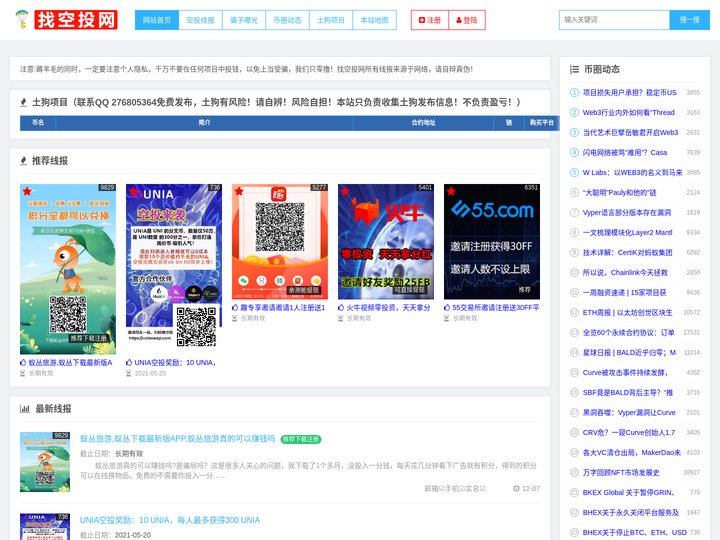
Task: Open sidebar article 闪电网络被骂"难用"? Casa
Action: 625,152
